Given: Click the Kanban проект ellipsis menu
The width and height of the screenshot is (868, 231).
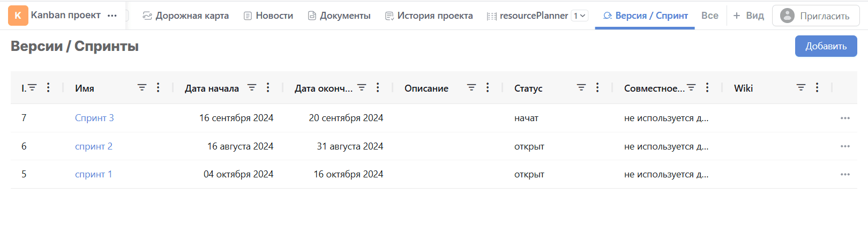Looking at the screenshot, I should (x=112, y=16).
